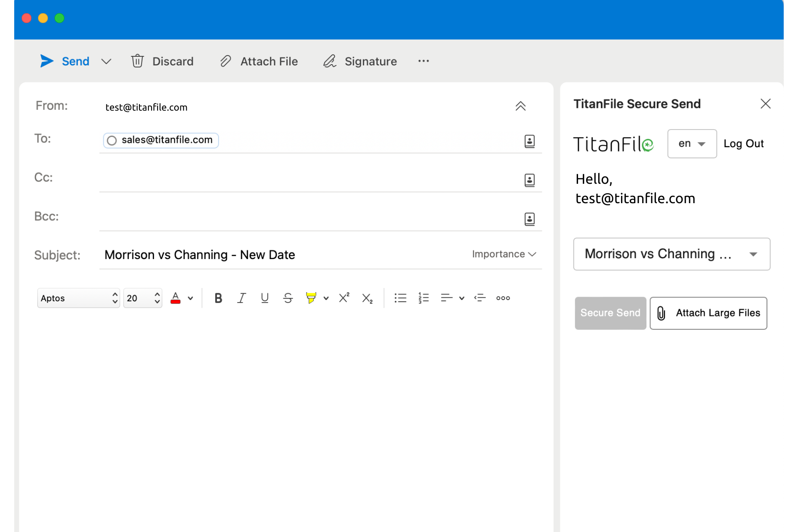Click the Send text button
The image size is (798, 532).
75,61
